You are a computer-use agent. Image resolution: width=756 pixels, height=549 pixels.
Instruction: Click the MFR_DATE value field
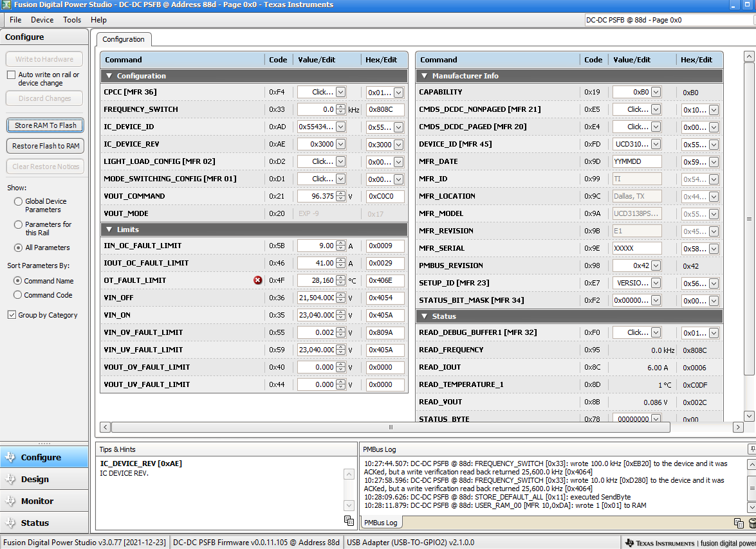(x=637, y=161)
